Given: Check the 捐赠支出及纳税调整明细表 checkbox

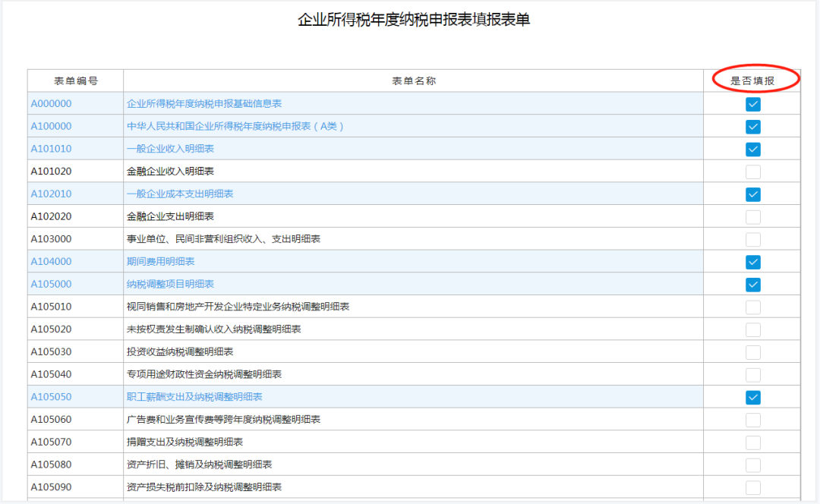Looking at the screenshot, I should click(752, 443).
